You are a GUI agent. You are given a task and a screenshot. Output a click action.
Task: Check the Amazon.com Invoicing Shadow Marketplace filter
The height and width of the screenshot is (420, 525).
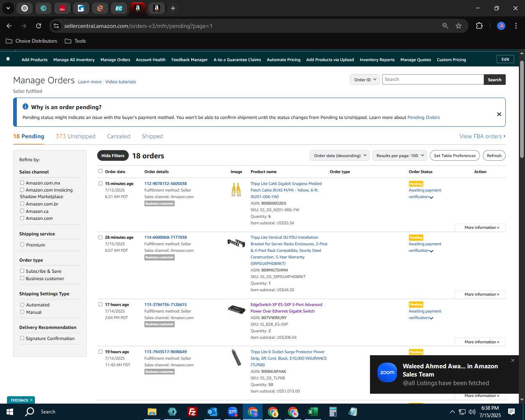[22, 190]
